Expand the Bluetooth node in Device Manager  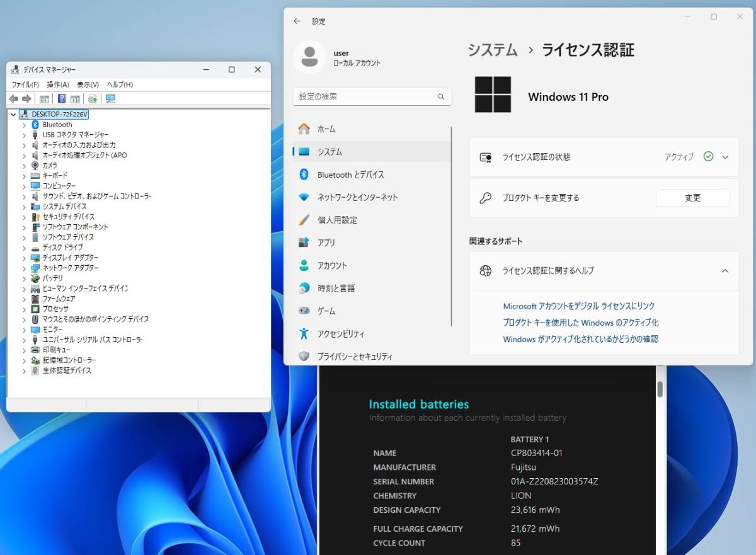click(x=25, y=125)
